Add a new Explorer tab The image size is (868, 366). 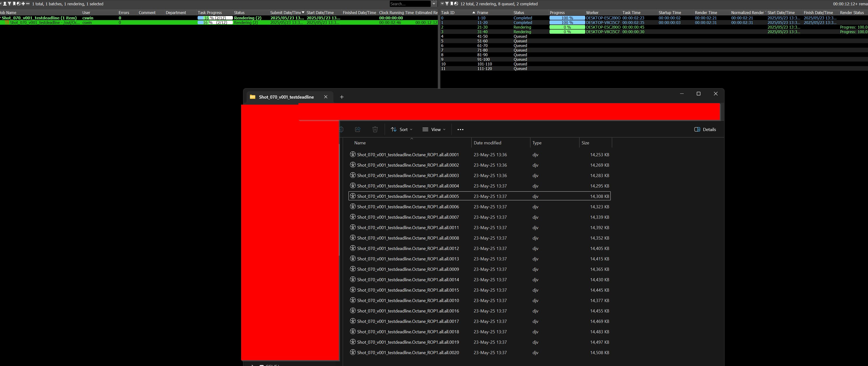tap(341, 97)
